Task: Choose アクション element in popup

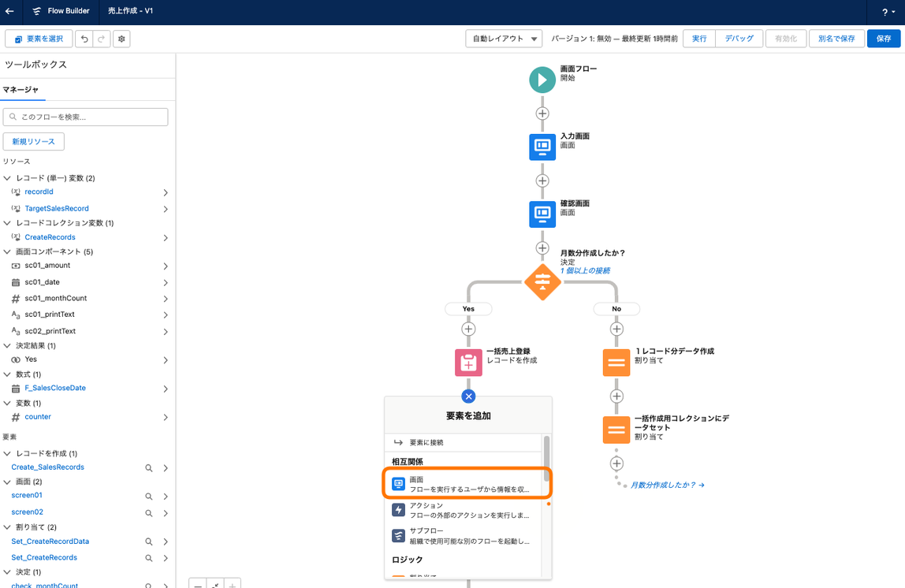Action: [x=464, y=510]
